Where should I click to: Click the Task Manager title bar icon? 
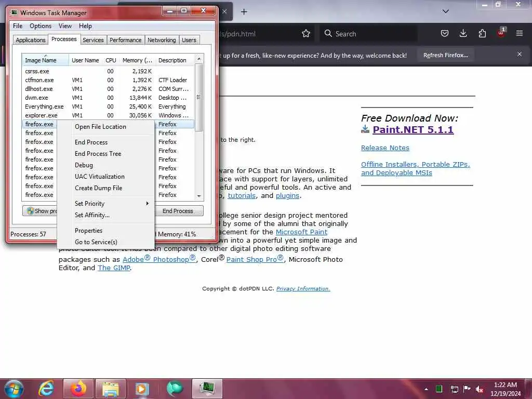pyautogui.click(x=14, y=12)
